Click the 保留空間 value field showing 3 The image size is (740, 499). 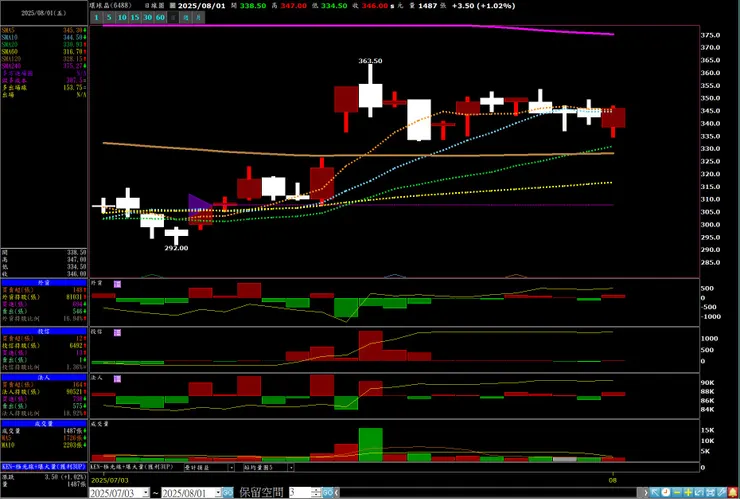(x=300, y=493)
